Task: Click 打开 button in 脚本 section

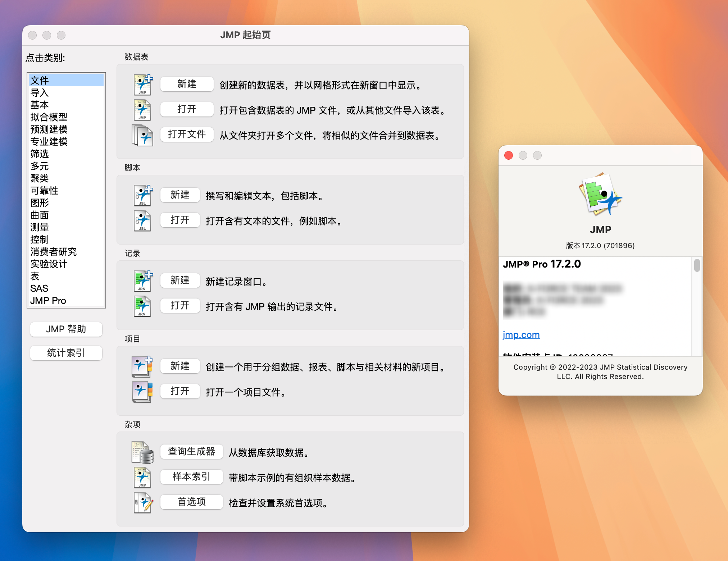Action: pyautogui.click(x=180, y=220)
